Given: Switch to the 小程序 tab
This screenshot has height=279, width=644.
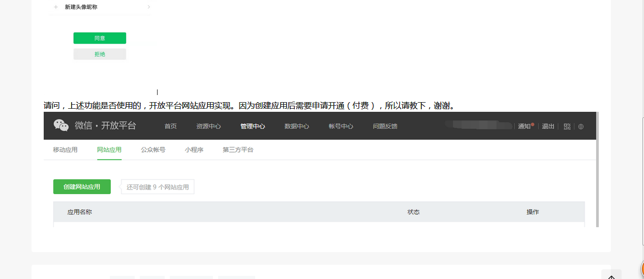Looking at the screenshot, I should coord(194,150).
